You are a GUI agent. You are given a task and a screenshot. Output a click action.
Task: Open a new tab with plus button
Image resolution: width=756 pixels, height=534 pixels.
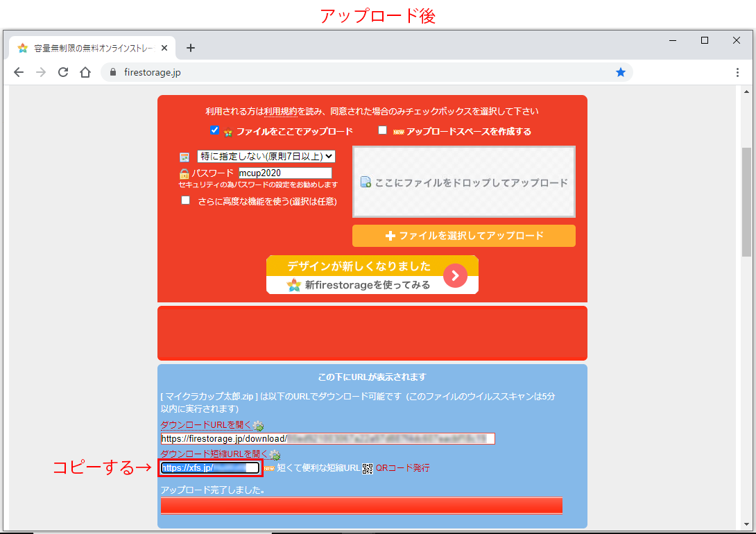click(x=191, y=48)
